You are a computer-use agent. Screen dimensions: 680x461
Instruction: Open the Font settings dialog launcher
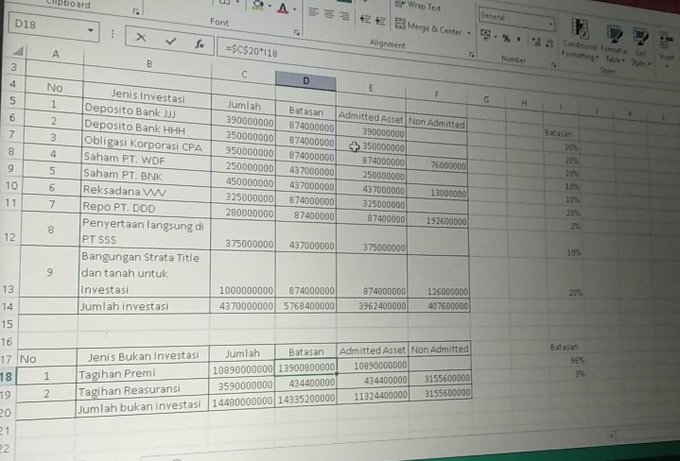297,32
